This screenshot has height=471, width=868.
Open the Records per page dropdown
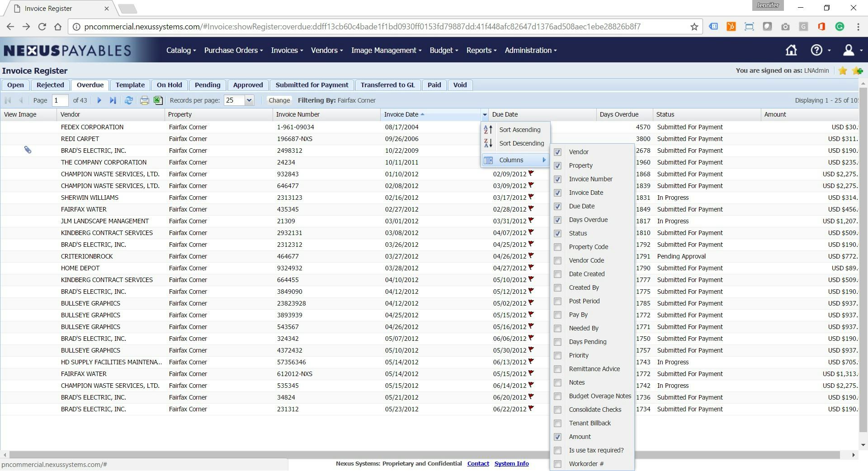pos(249,100)
